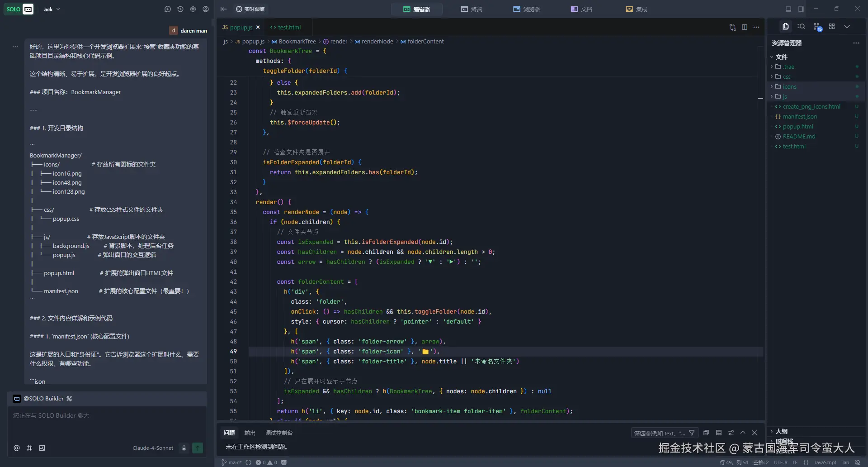Collapse all problems icon
The width and height of the screenshot is (868, 467).
(706, 433)
